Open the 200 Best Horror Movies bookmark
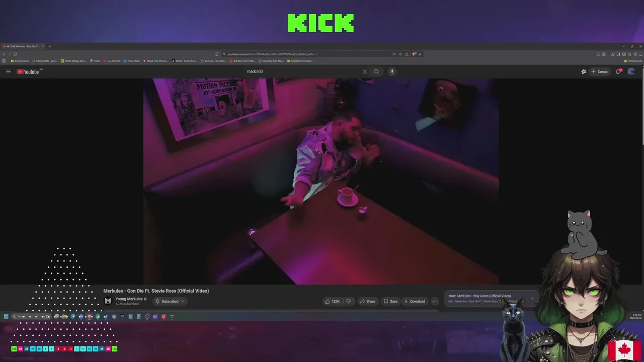The image size is (644, 362). coord(242,61)
